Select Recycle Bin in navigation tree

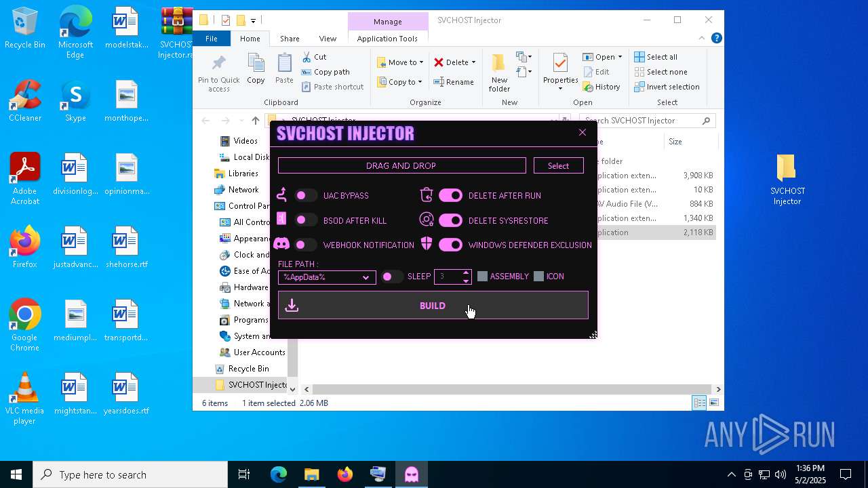[248, 369]
